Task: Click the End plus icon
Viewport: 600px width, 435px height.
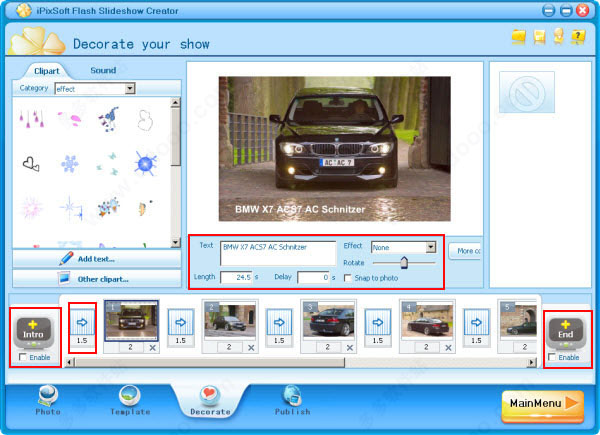Action: pos(566,332)
